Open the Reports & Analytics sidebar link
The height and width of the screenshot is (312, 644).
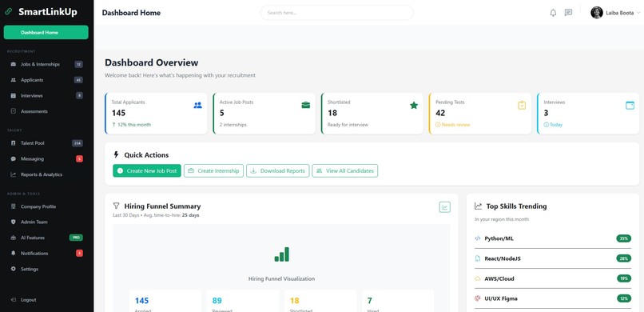click(46, 174)
